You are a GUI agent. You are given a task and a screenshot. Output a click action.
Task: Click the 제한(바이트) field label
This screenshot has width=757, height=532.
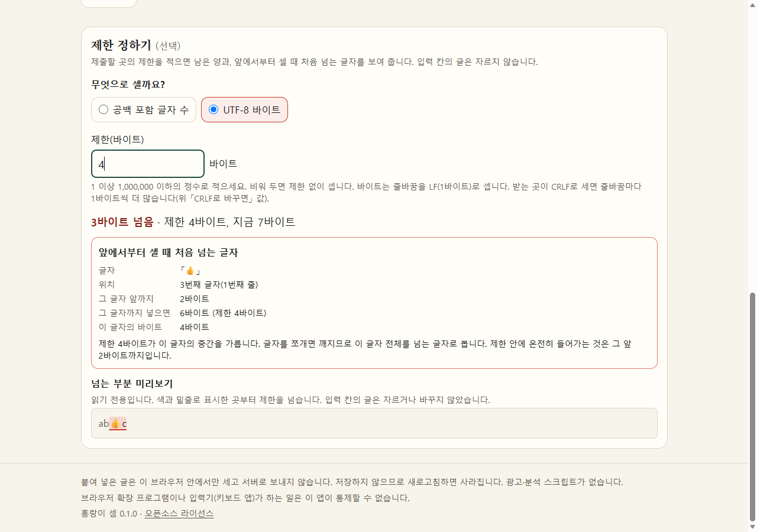[x=118, y=140]
